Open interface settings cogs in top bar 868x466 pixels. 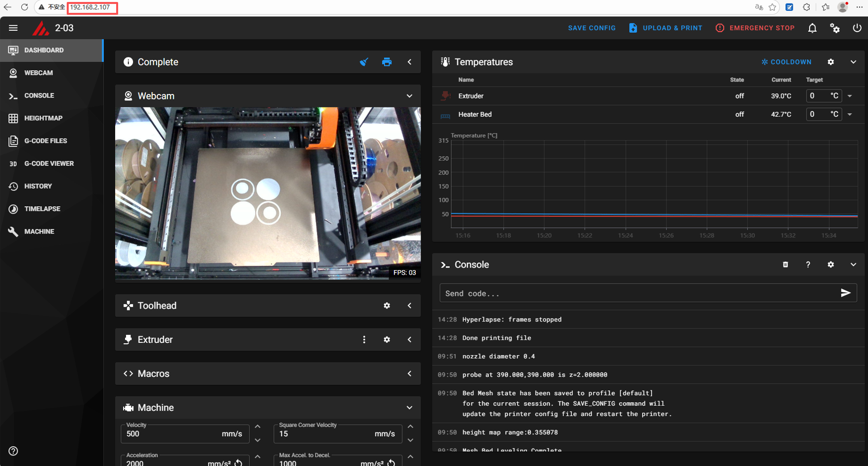835,28
